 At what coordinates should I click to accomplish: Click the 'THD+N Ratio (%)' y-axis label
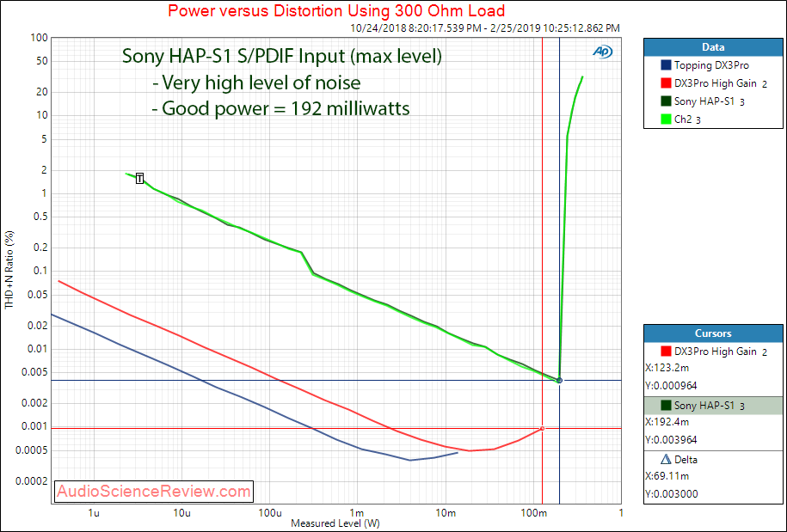coord(9,270)
